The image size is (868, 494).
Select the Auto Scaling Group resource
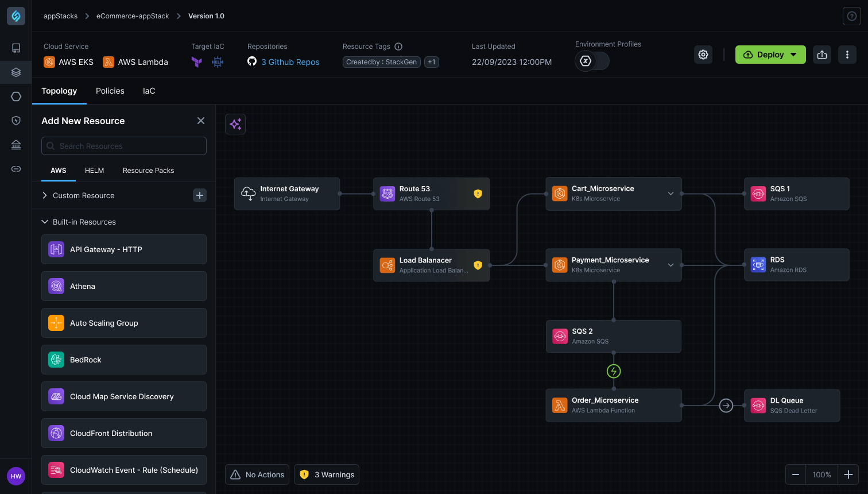pos(124,323)
